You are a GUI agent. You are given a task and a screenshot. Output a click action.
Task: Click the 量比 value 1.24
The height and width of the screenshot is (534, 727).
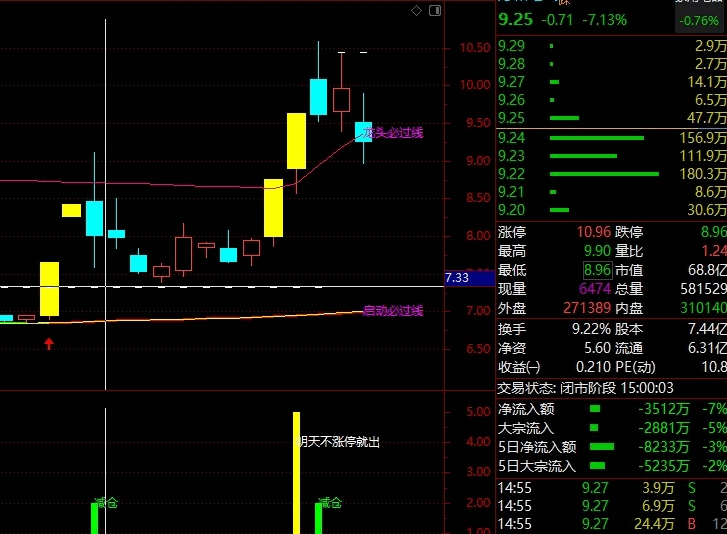click(x=714, y=251)
